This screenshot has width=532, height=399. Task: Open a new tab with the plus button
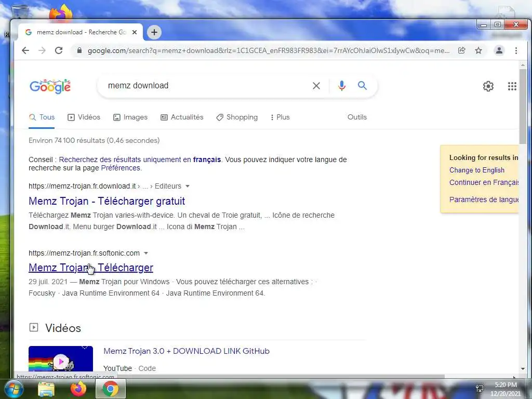click(154, 32)
